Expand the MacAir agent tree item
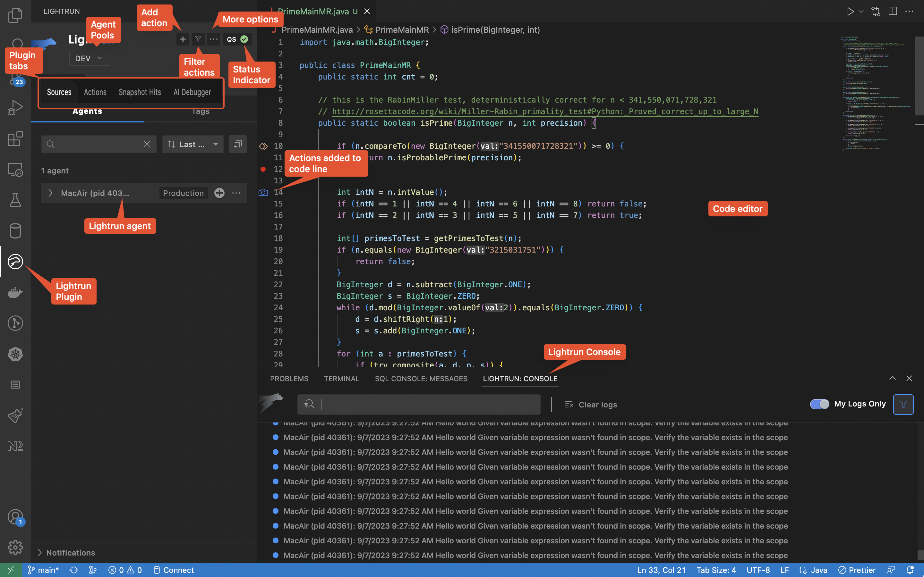 (x=51, y=193)
